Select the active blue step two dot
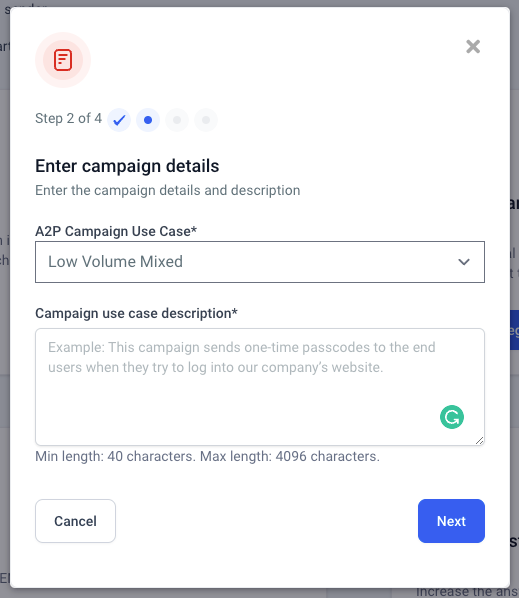 coord(148,120)
